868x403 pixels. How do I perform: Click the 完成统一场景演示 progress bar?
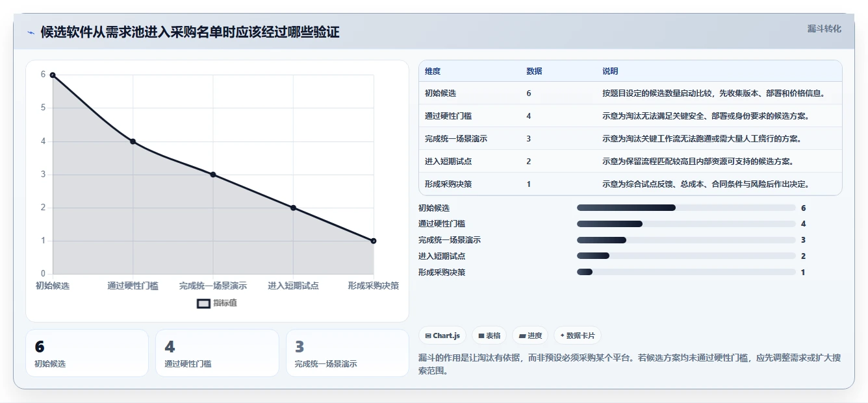[x=686, y=240]
